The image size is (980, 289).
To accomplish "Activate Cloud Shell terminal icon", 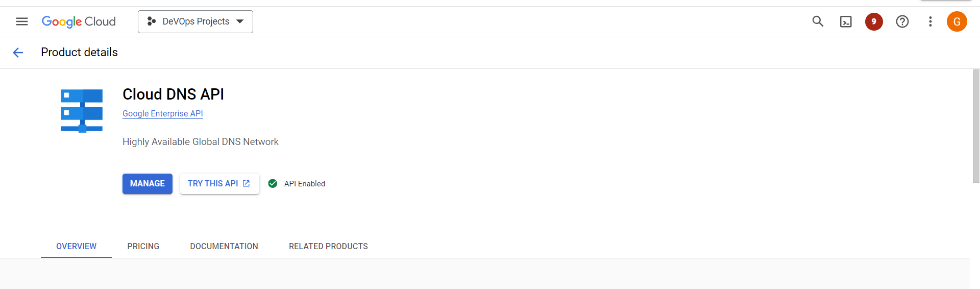I will [x=846, y=21].
